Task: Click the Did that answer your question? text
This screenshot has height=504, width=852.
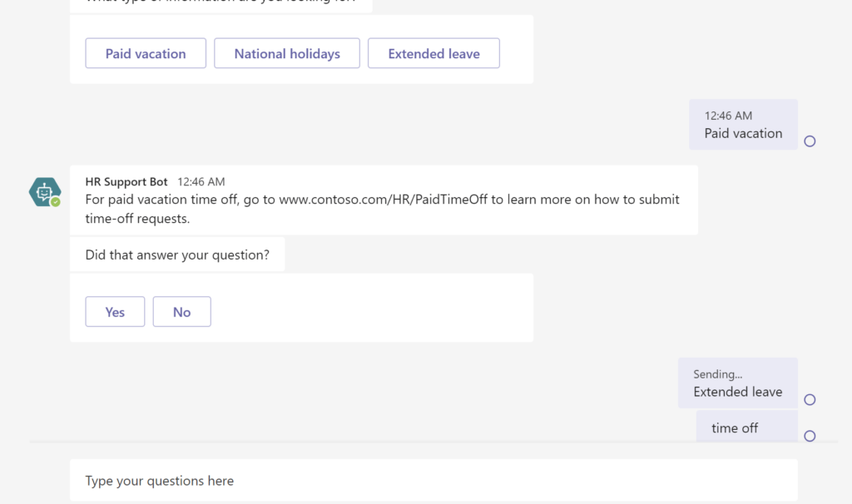Action: [x=177, y=254]
